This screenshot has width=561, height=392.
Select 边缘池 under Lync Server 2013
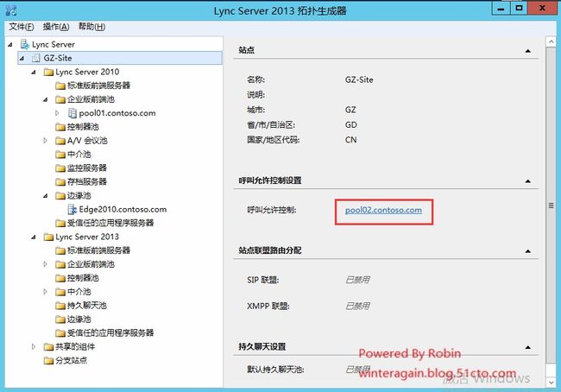coord(79,319)
